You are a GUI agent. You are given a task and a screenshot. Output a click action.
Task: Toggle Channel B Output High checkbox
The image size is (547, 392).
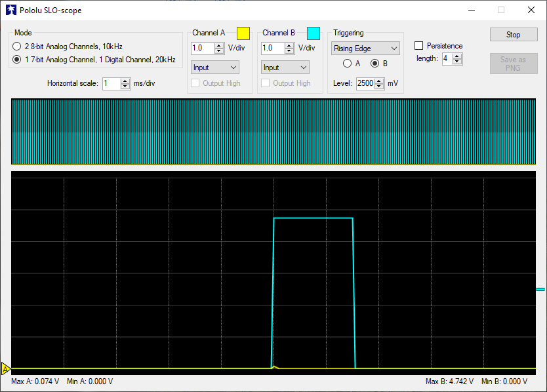click(266, 83)
